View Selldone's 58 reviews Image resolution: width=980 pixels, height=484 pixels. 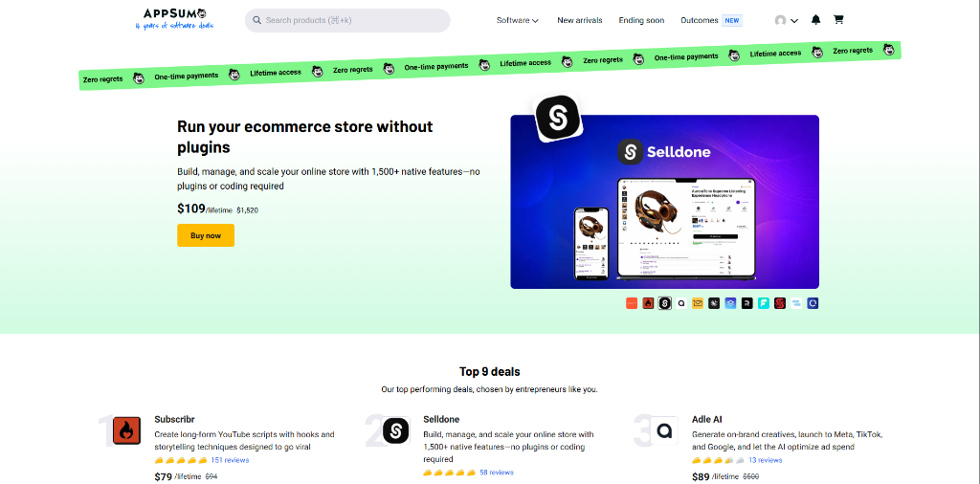click(x=497, y=473)
